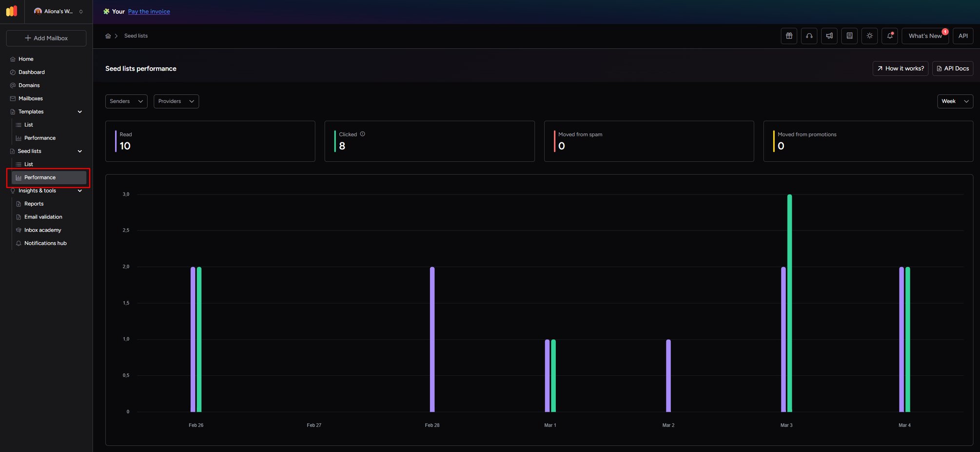Click the Clicked info tooltip icon
This screenshot has height=452, width=980.
(x=362, y=134)
